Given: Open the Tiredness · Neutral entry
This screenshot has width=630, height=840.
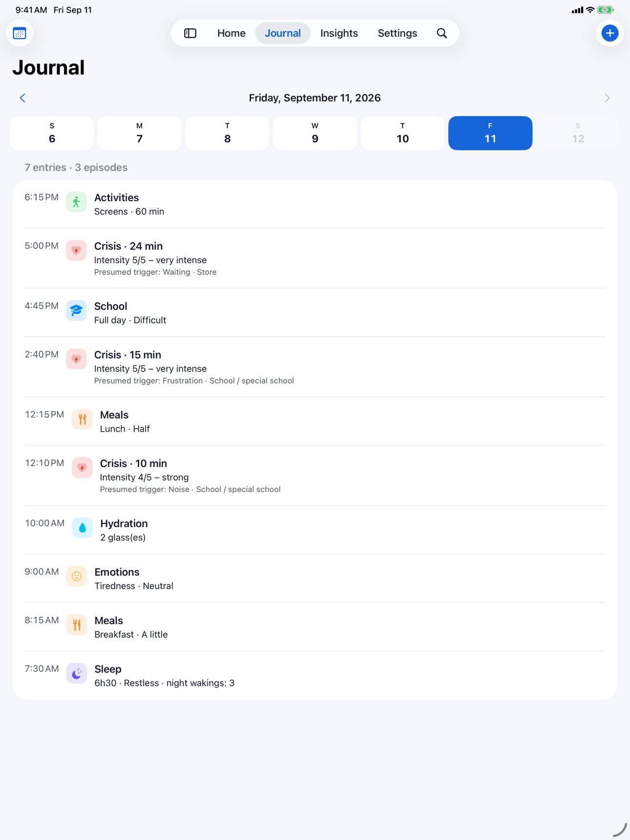Looking at the screenshot, I should (315, 578).
